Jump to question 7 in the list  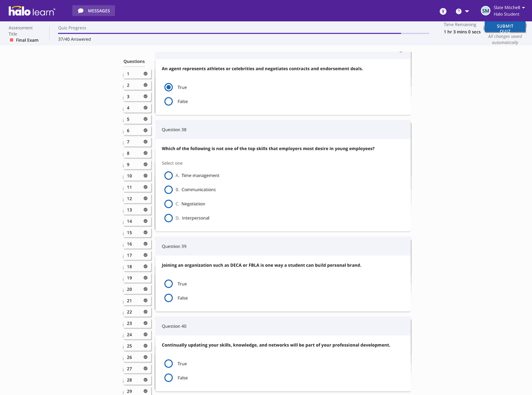pos(137,142)
